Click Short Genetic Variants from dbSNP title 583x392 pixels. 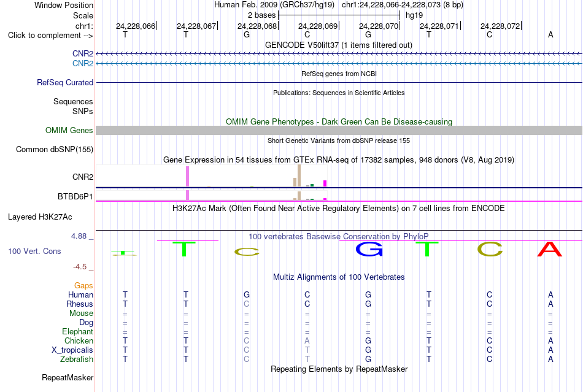(339, 140)
